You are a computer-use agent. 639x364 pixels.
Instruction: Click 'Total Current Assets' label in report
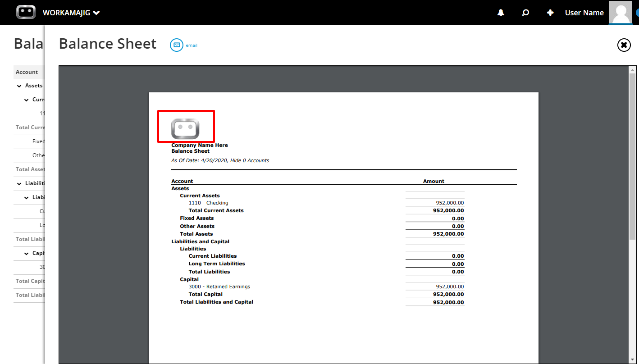pos(216,210)
